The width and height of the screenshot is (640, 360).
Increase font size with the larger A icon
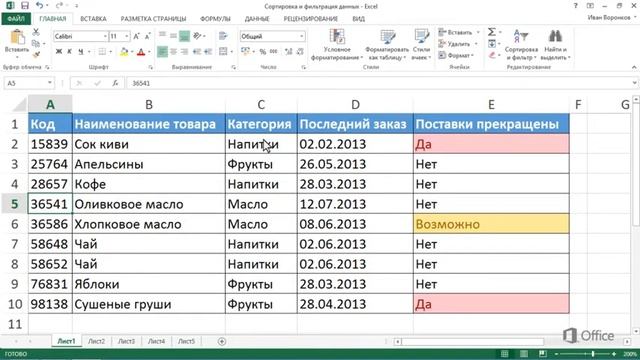137,36
